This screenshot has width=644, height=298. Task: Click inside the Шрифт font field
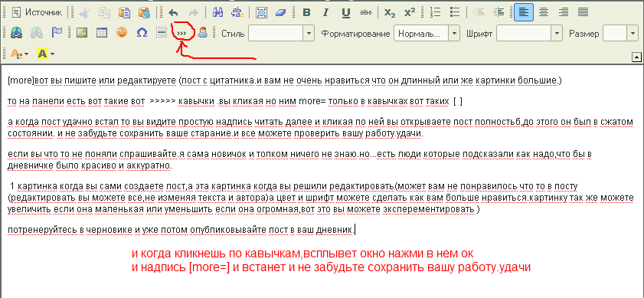pyautogui.click(x=524, y=33)
